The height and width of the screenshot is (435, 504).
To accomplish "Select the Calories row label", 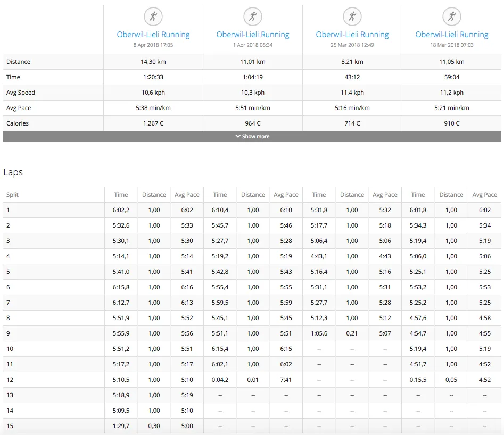I will 18,123.
